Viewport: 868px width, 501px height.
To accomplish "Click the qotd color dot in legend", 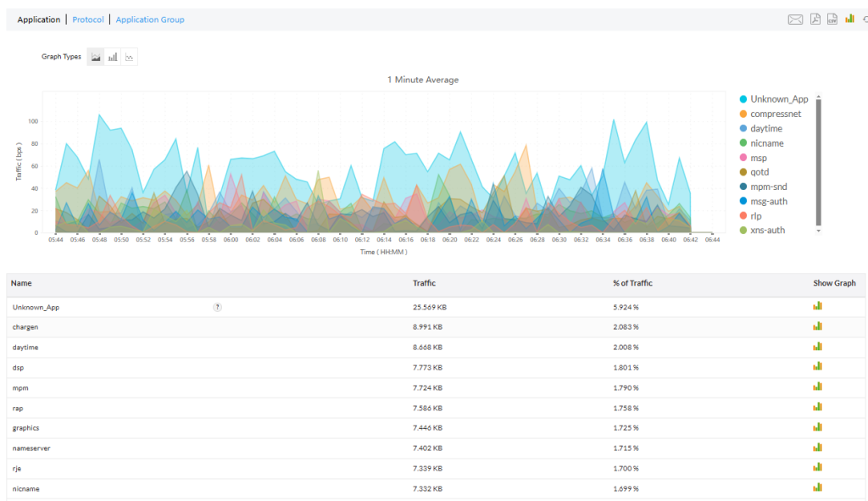I will tap(743, 172).
